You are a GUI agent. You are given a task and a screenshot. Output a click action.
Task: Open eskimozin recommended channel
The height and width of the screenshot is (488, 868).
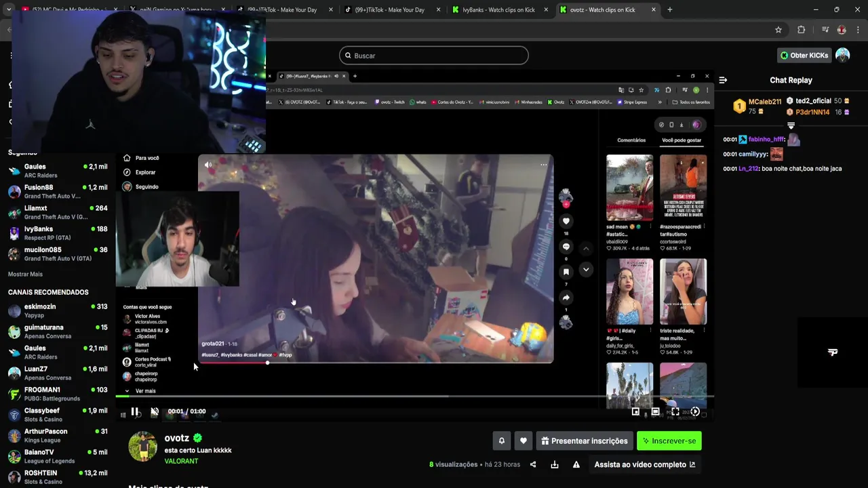point(58,310)
